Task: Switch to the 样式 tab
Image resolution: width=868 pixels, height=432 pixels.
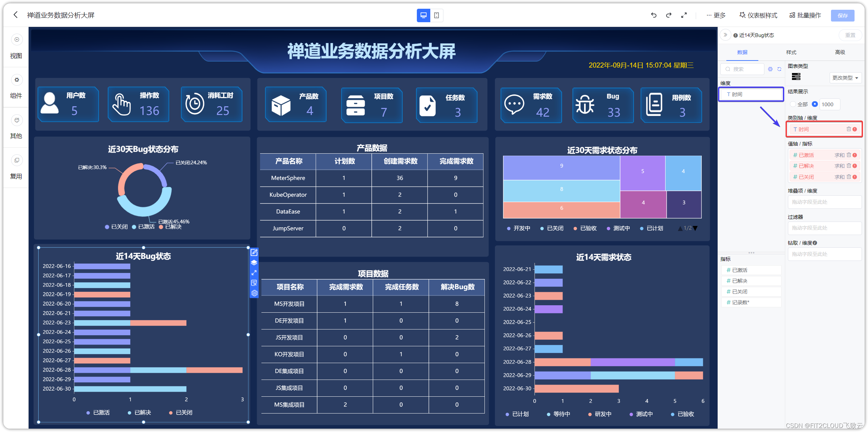Action: click(x=791, y=52)
